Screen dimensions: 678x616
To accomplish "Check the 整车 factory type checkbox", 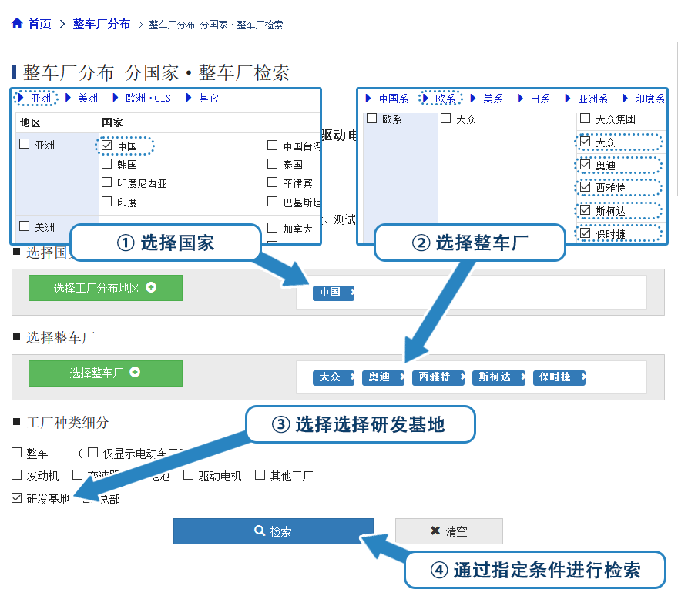I will click(x=16, y=453).
